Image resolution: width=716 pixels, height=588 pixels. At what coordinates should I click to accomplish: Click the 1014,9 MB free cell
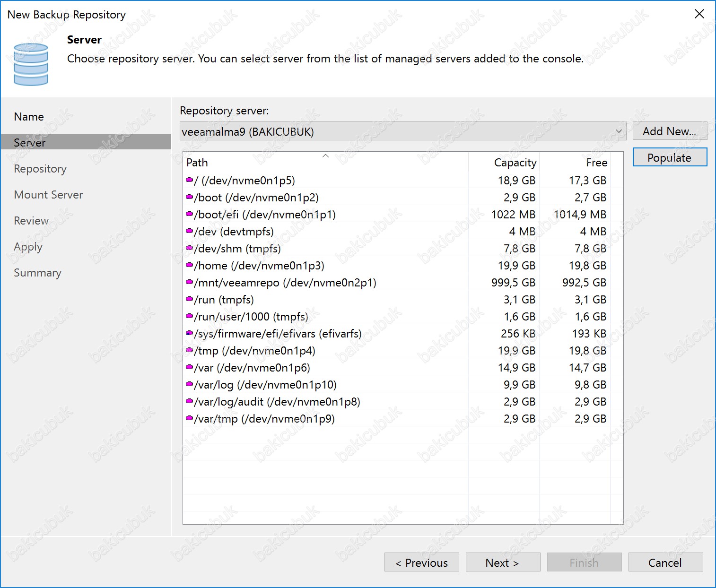coord(580,215)
